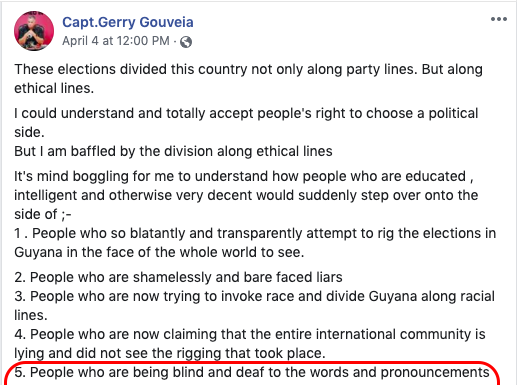Click the 'intelligent and otherwise very decent' line
Image resolution: width=517 pixels, height=385 pixels.
tap(246, 195)
